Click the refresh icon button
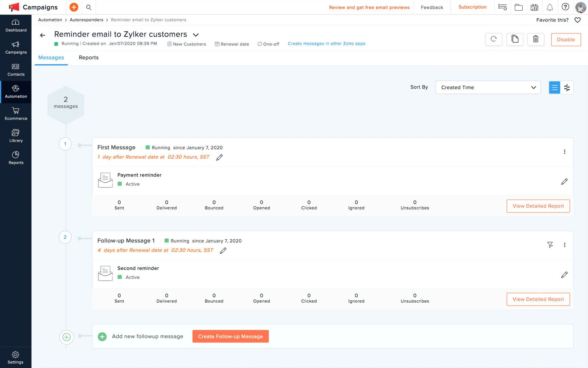Image resolution: width=588 pixels, height=368 pixels. click(x=494, y=39)
